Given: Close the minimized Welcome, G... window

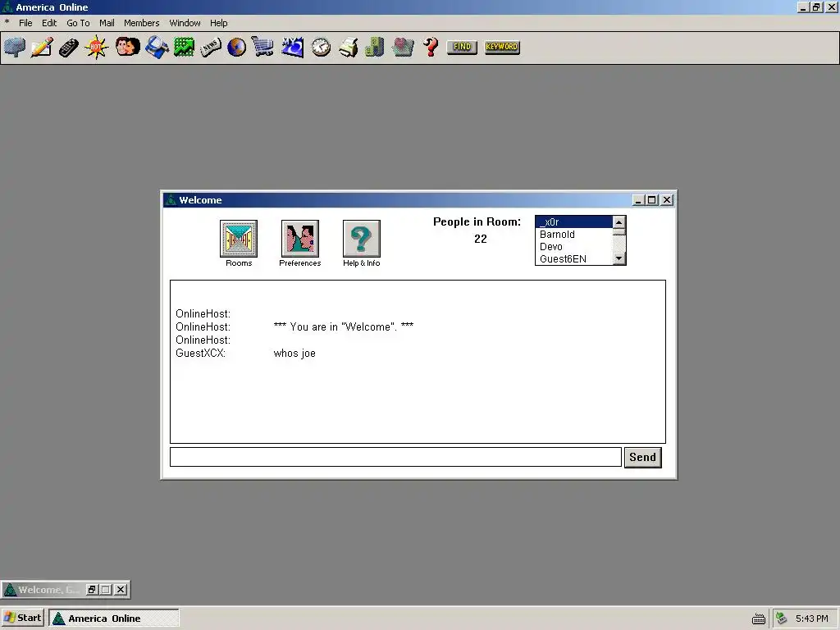Looking at the screenshot, I should pyautogui.click(x=121, y=589).
